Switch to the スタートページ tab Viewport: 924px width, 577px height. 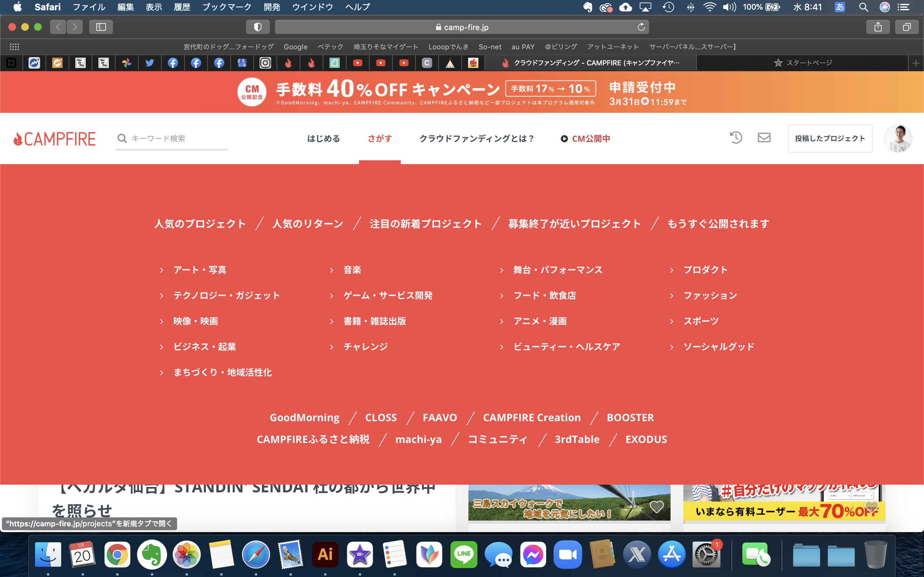point(802,63)
